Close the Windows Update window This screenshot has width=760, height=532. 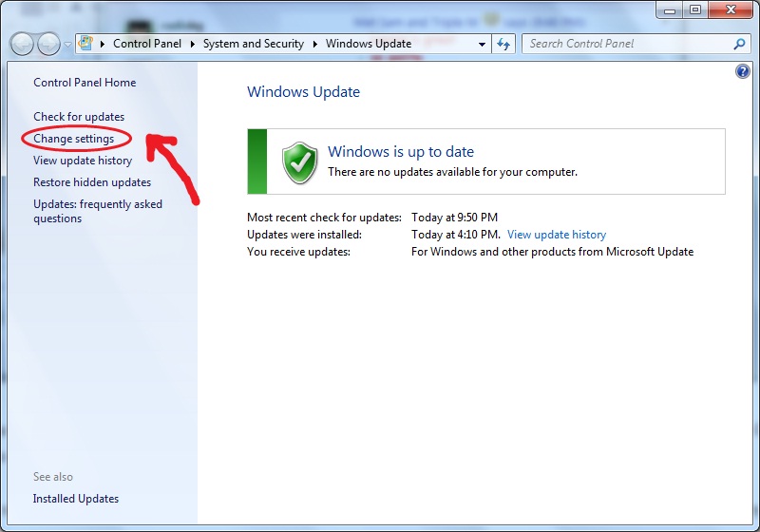(x=731, y=9)
